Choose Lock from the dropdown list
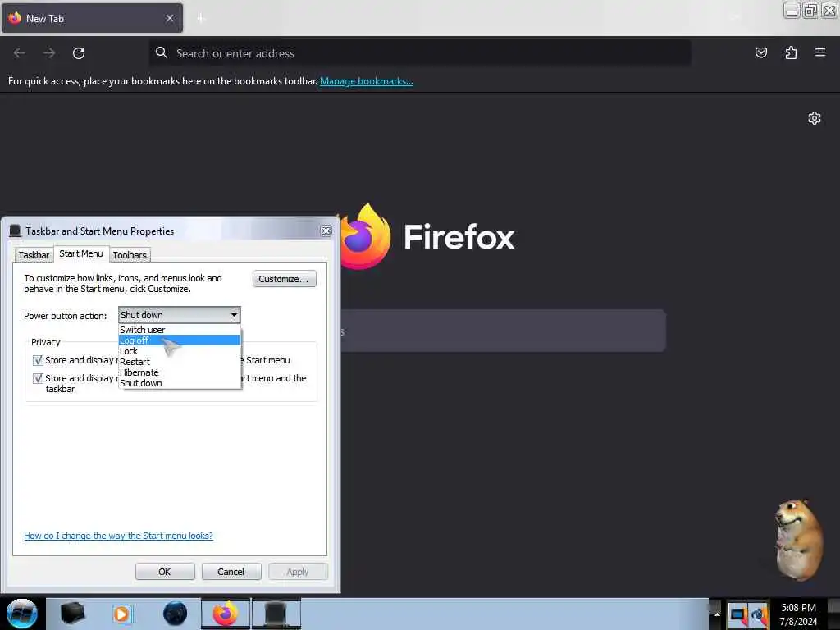Viewport: 840px width, 630px height. click(180, 351)
